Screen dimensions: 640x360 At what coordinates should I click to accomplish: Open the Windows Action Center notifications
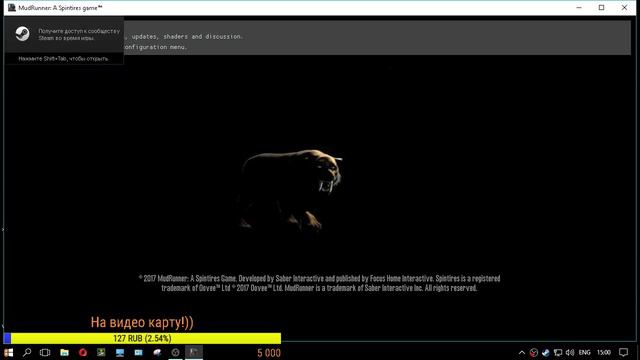click(x=623, y=352)
